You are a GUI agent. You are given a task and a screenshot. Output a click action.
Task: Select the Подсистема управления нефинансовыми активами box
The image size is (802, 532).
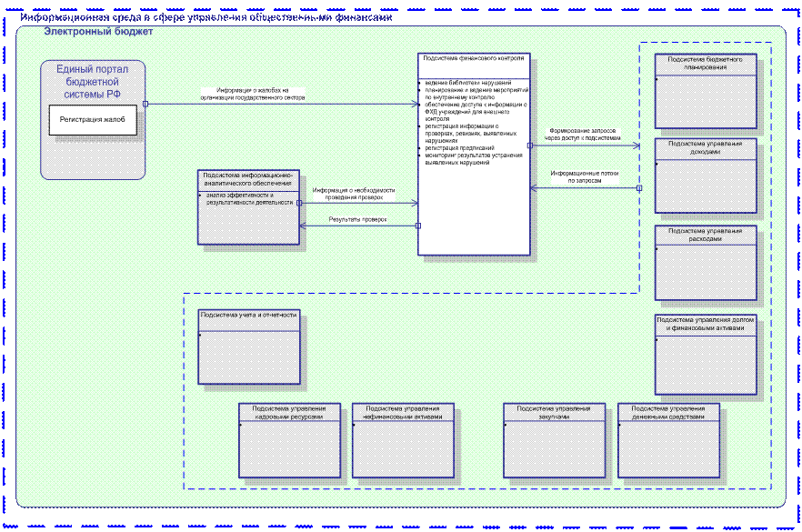point(402,439)
